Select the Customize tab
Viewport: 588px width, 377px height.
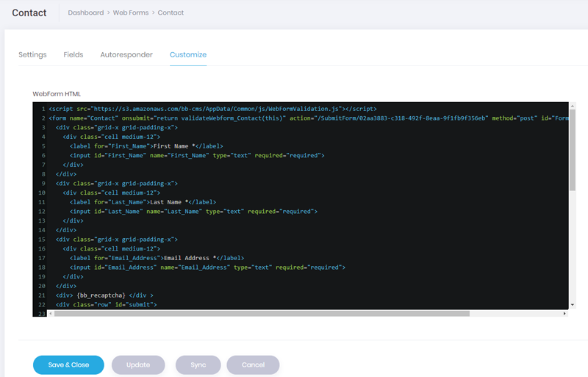click(x=188, y=55)
